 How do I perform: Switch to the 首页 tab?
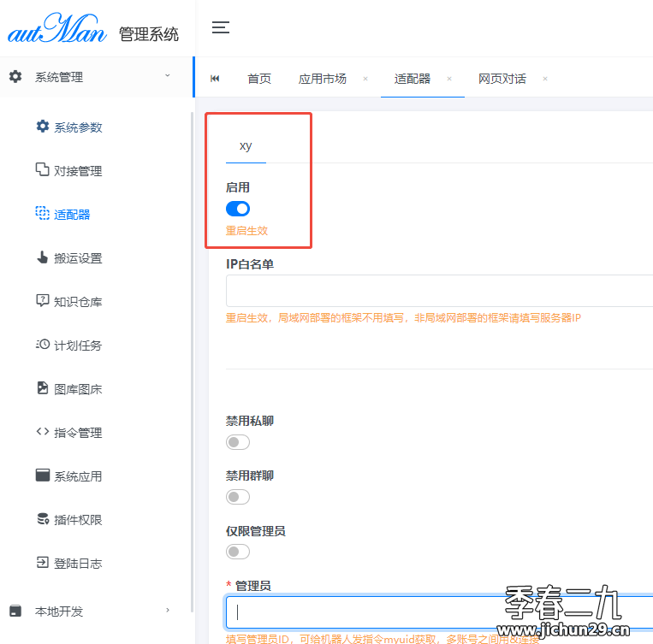(259, 79)
